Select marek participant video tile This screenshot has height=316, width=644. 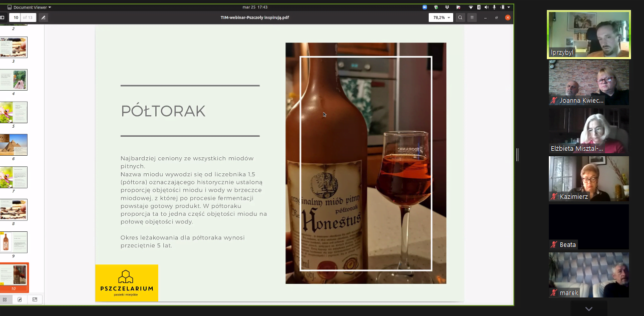point(589,275)
